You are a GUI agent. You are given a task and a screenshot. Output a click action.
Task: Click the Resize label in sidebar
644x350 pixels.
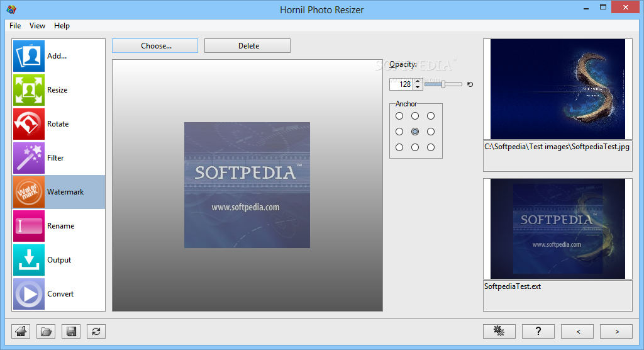pos(57,90)
